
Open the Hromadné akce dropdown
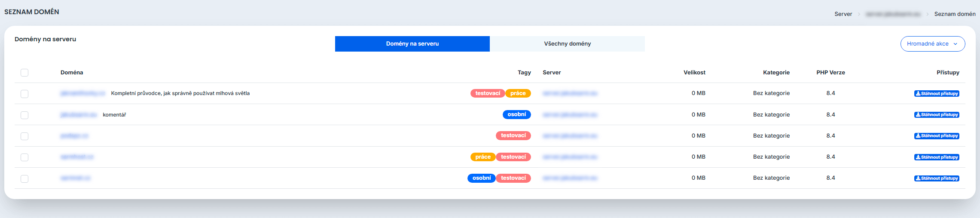click(x=932, y=44)
